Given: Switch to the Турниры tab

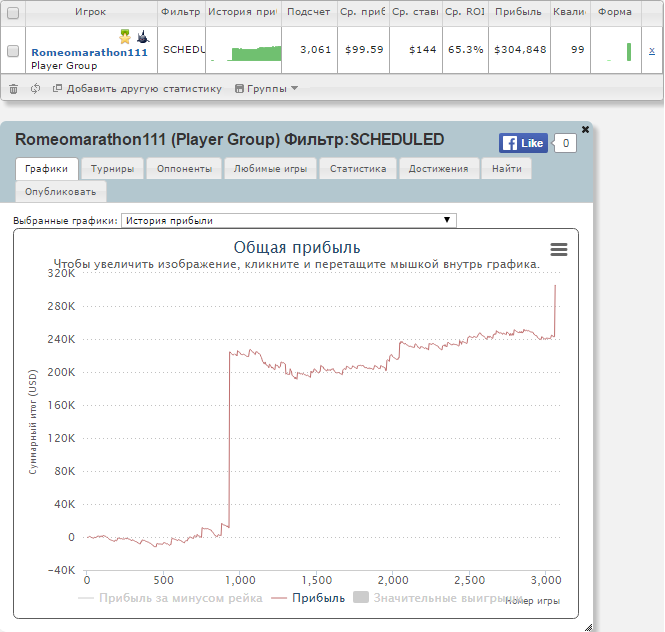Looking at the screenshot, I should pyautogui.click(x=112, y=169).
